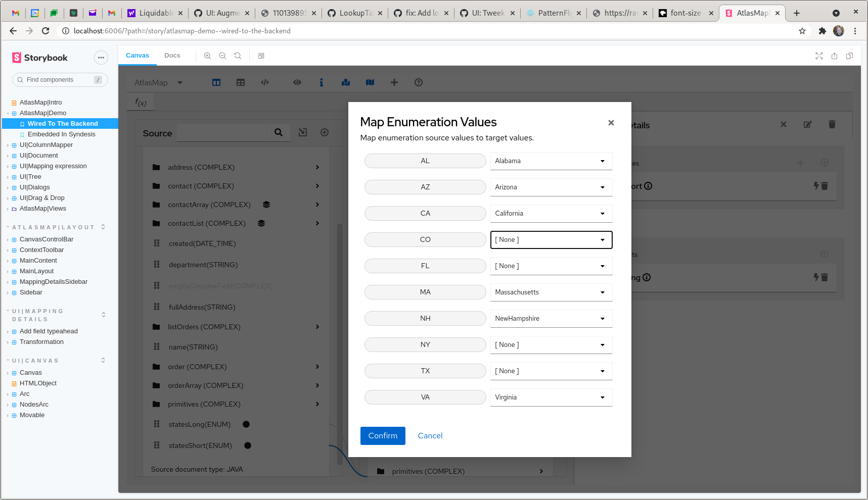The height and width of the screenshot is (500, 868).
Task: Show the mapping source code view
Action: coord(265,82)
